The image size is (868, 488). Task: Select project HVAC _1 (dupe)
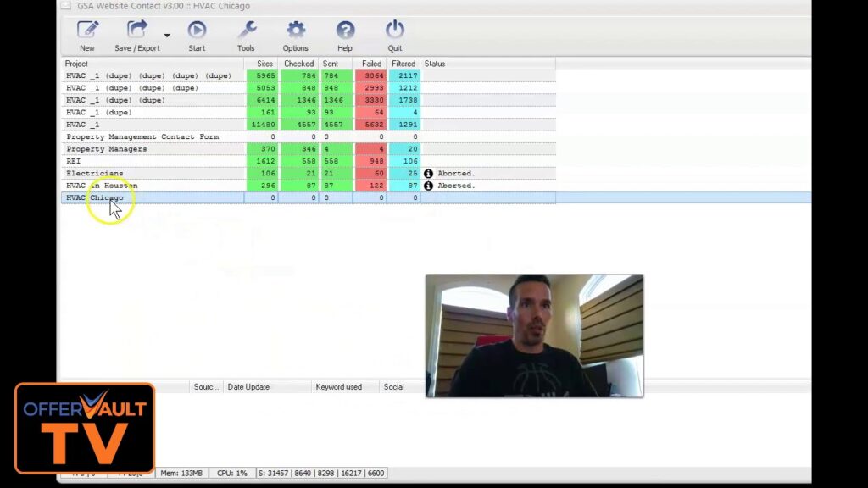coord(98,113)
